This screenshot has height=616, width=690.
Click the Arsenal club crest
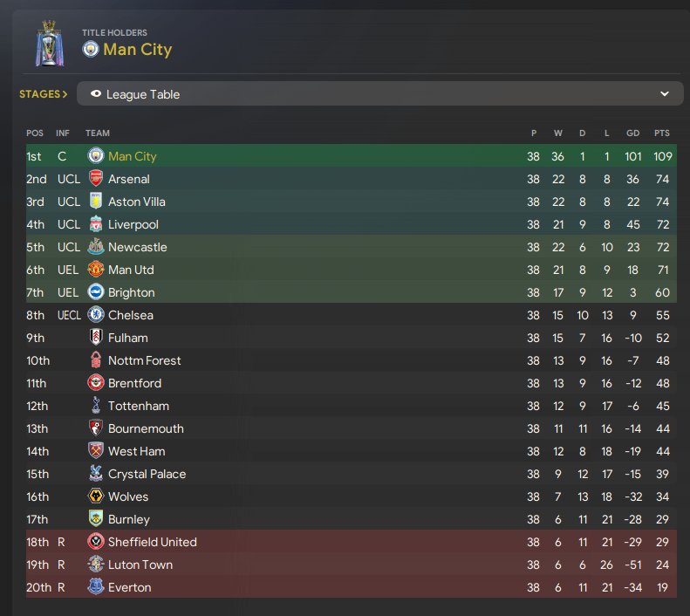pos(95,179)
